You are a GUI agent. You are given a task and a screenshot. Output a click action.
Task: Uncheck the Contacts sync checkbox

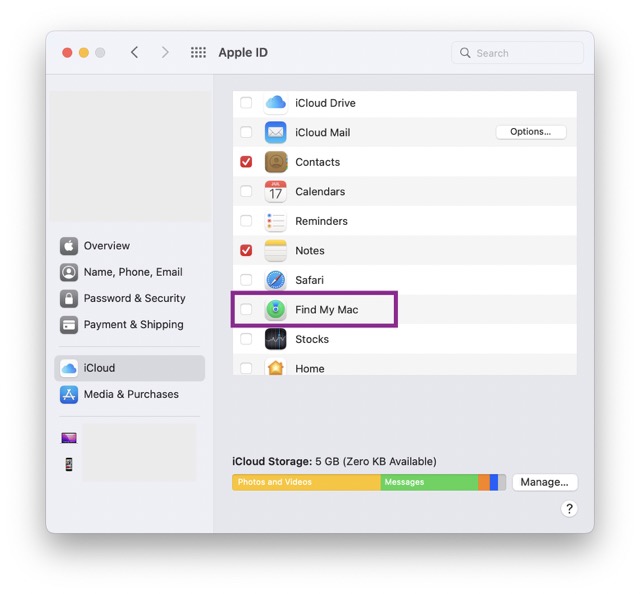(246, 162)
